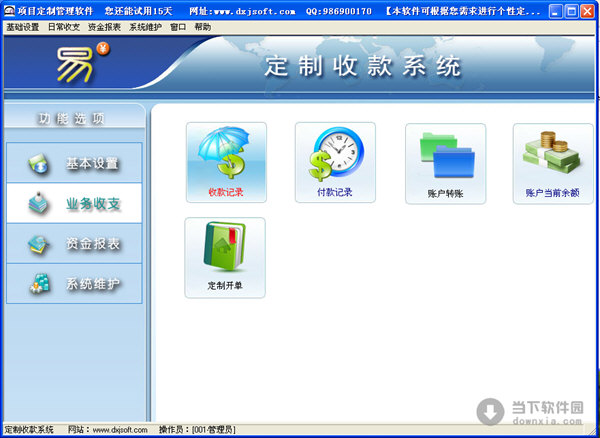This screenshot has height=438, width=600.
Task: Select 基本设置 in the sidebar
Action: tap(75, 163)
